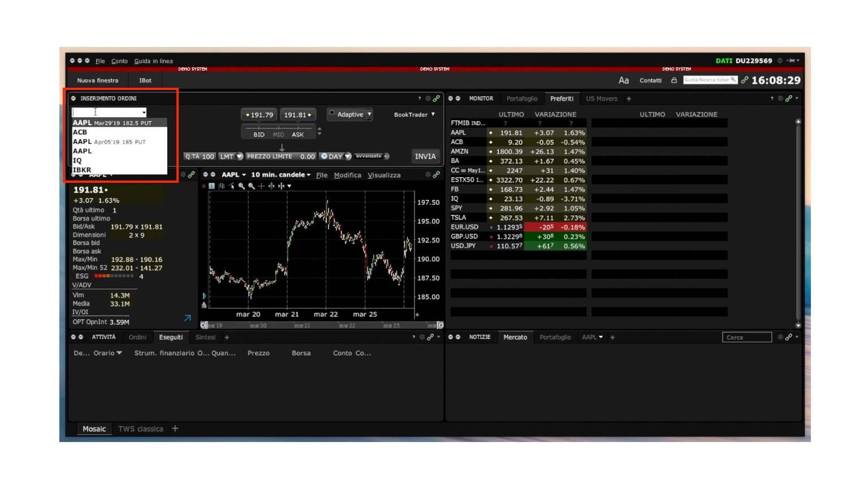This screenshot has width=868, height=489.
Task: Open the chart Visualizza menu
Action: (x=384, y=175)
